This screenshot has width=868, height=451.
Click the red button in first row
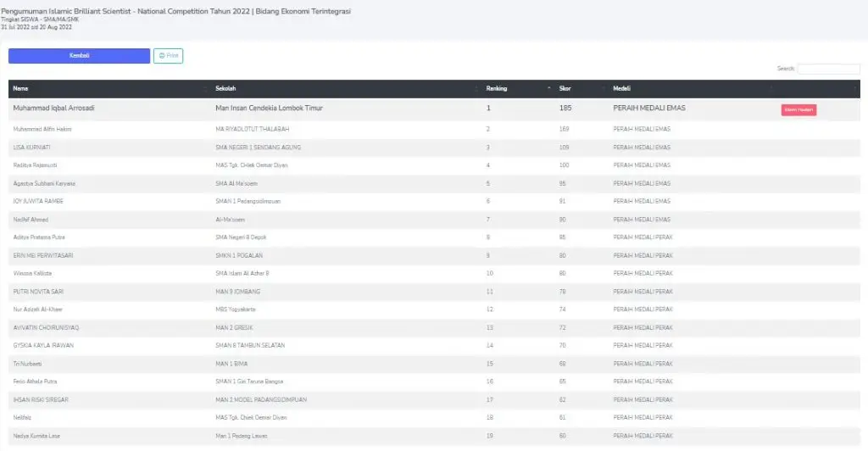pyautogui.click(x=798, y=109)
